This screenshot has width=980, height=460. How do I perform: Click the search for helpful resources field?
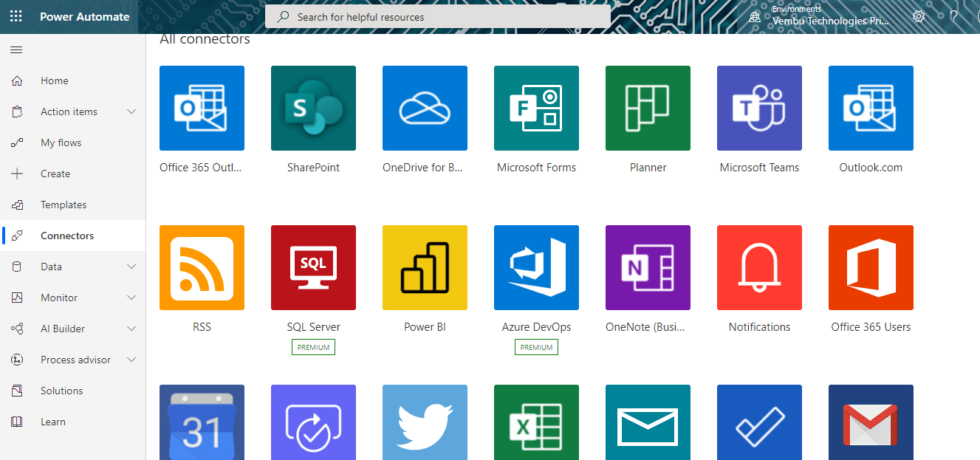438,16
